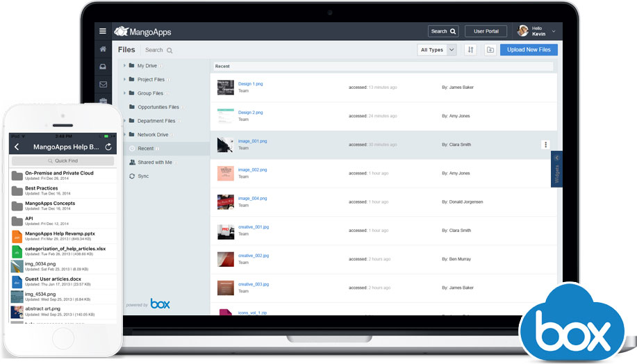This screenshot has width=637, height=364.
Task: Open the creative_002.jpg file link
Action: tap(254, 256)
